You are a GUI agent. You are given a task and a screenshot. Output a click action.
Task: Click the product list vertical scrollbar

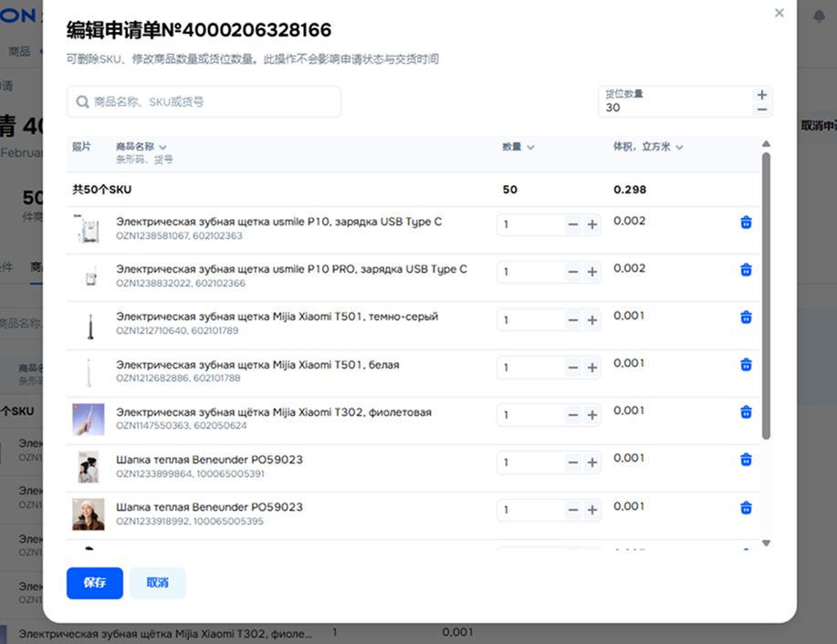(x=766, y=292)
